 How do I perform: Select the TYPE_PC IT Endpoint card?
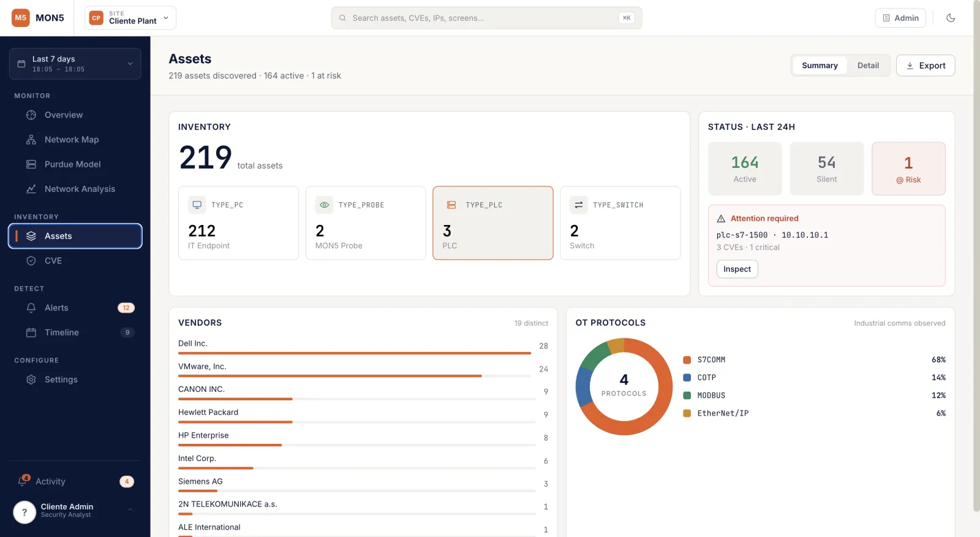[238, 223]
